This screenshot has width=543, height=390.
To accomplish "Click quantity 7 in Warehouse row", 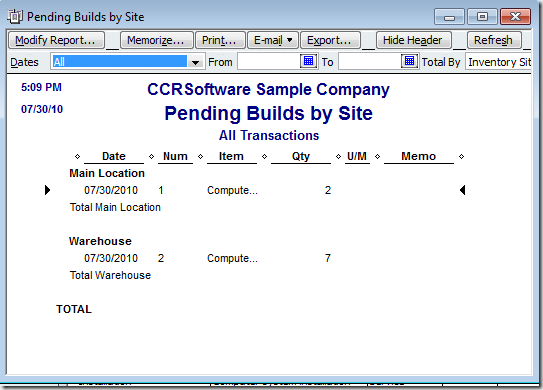I will (x=328, y=258).
